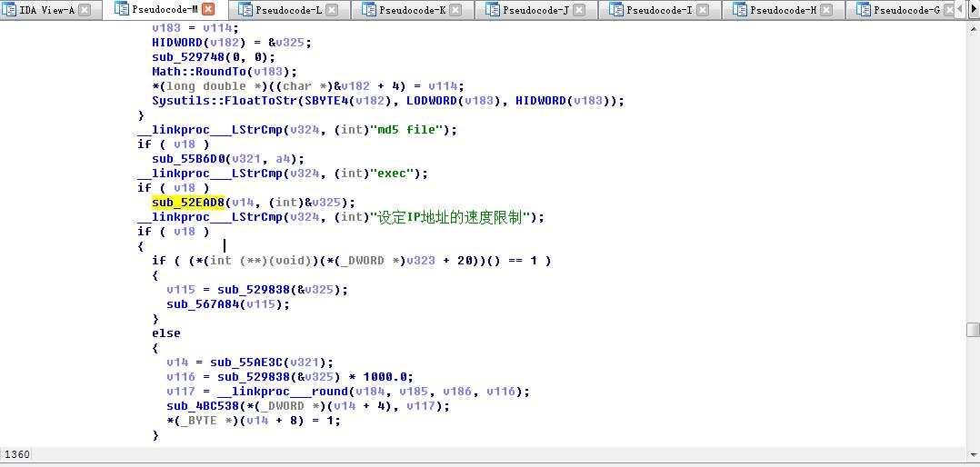
Task: Open the Pseudocode-I tab
Action: click(662, 10)
